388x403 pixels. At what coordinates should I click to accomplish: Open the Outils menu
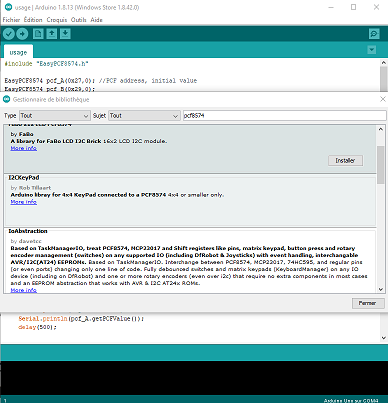(x=79, y=20)
